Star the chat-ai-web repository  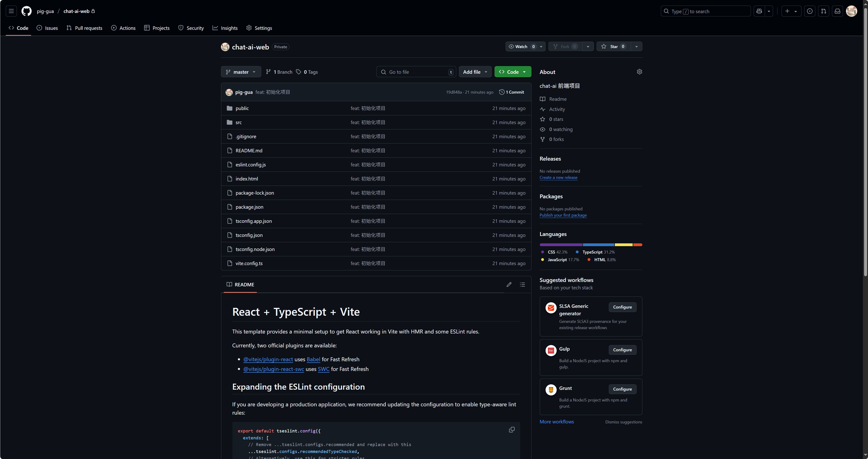pos(613,46)
